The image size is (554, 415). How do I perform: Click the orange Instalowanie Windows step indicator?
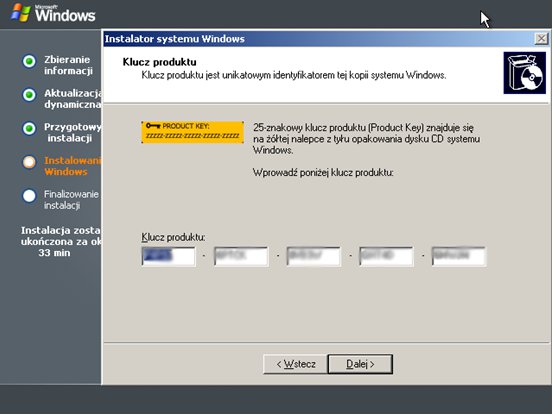coord(29,162)
